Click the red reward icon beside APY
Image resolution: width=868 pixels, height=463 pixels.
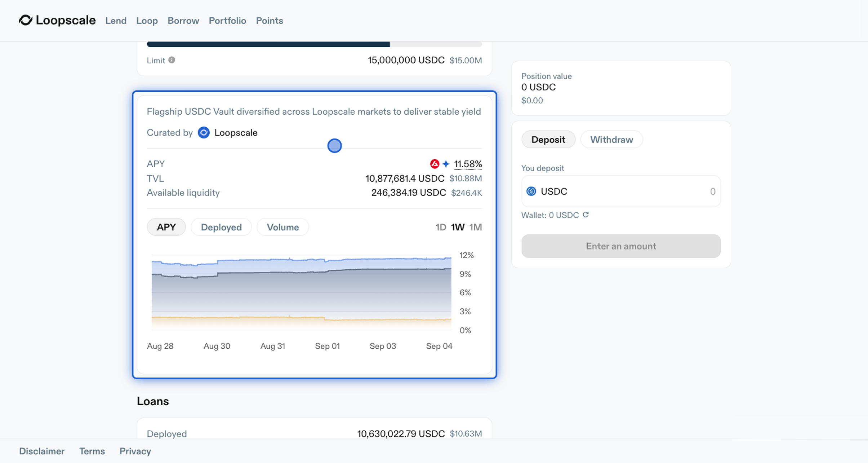tap(435, 164)
